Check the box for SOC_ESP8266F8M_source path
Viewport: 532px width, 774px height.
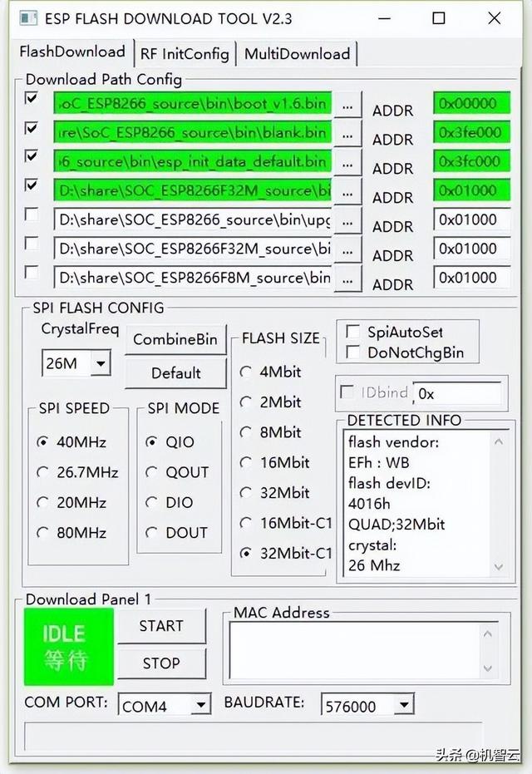[31, 272]
